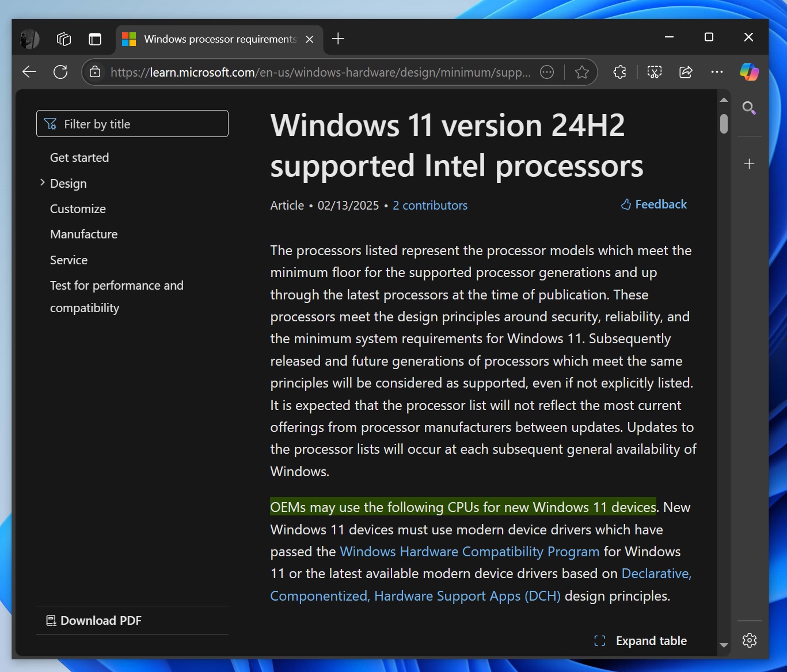
Task: View site permissions via the lock icon
Action: click(94, 72)
